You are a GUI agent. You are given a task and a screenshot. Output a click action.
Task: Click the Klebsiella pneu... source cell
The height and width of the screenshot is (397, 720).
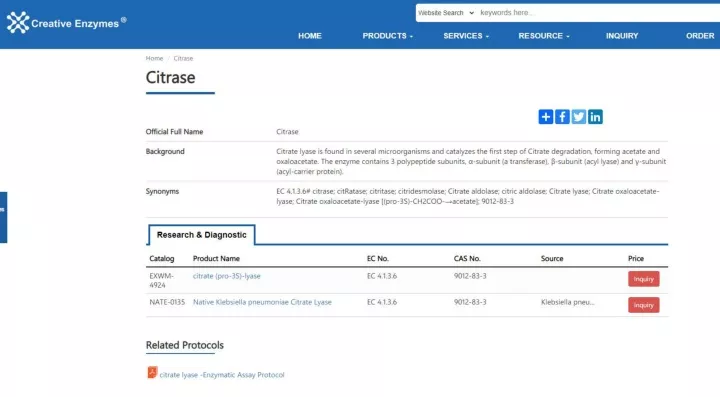coord(568,302)
